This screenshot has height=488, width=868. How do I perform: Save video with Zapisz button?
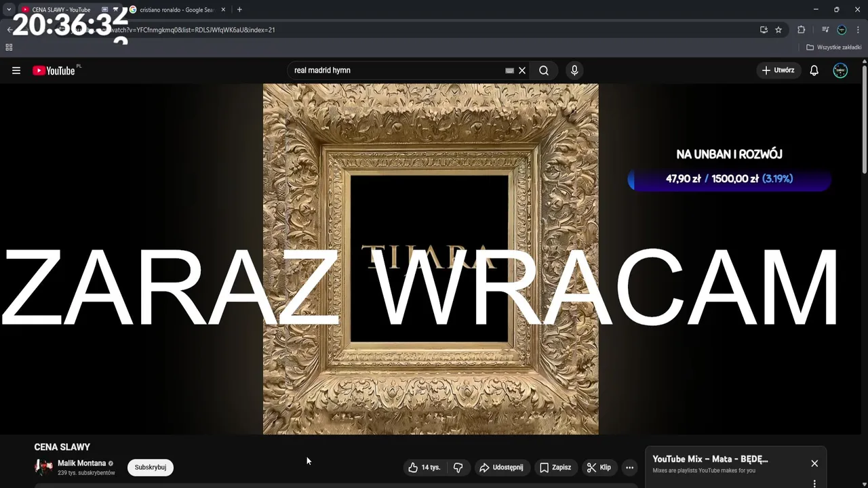pos(555,468)
